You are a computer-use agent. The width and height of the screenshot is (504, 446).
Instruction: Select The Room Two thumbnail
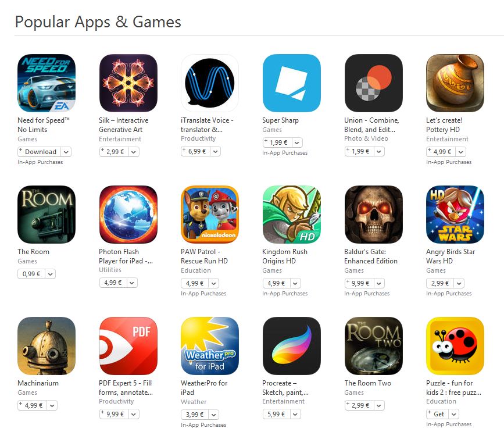click(x=374, y=346)
